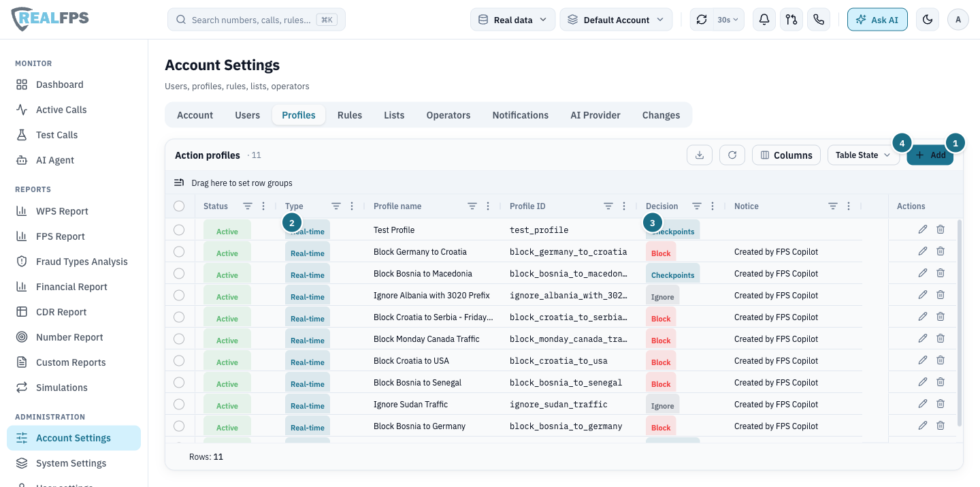Delete Block Bosnia to Germany profile
This screenshot has height=487, width=980.
941,426
